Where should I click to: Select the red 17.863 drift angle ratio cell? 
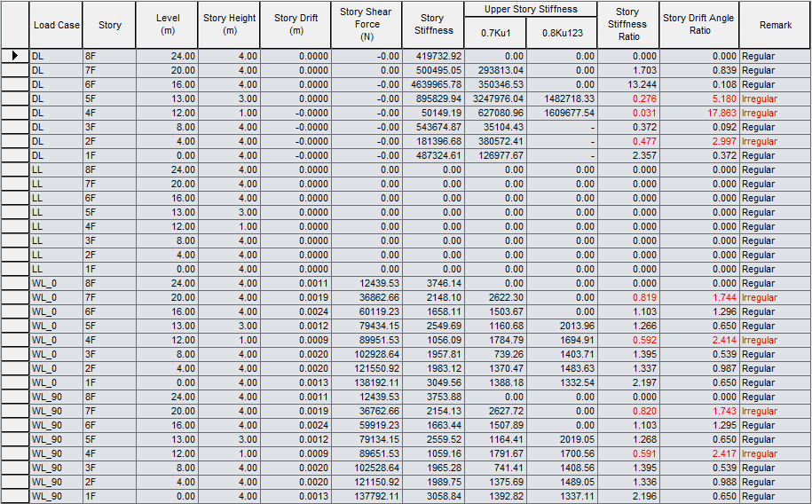[x=698, y=113]
